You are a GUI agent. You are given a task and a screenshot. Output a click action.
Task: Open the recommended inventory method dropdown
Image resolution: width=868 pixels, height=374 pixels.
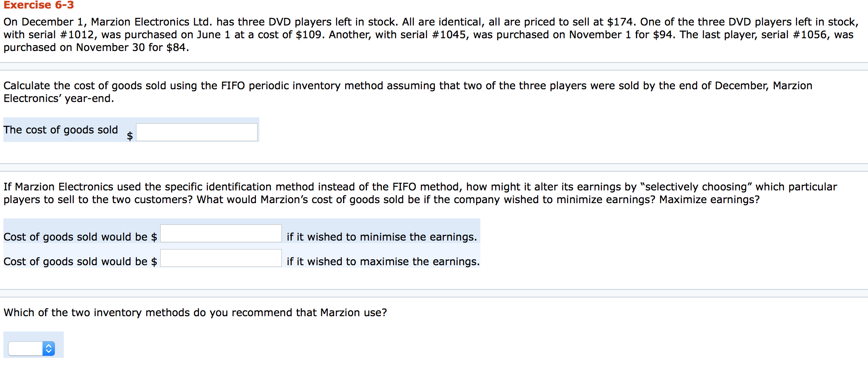tap(32, 348)
